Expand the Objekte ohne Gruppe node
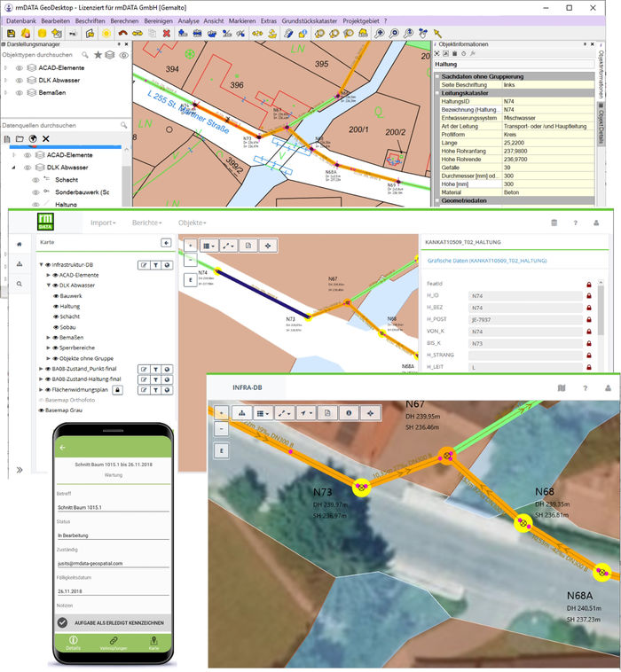The image size is (621, 672). (49, 358)
